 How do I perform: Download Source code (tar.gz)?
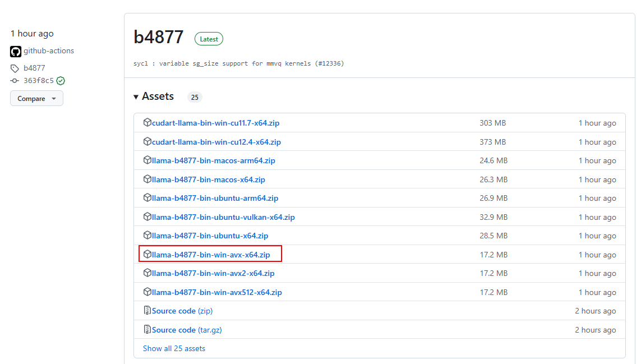coord(187,330)
